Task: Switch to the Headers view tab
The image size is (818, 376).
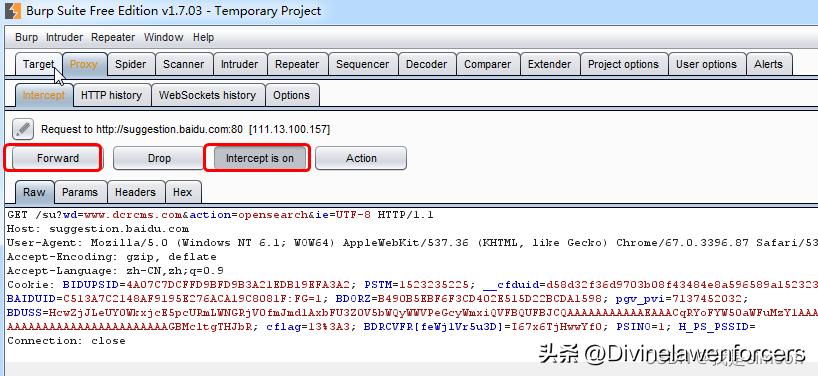Action: pyautogui.click(x=136, y=192)
